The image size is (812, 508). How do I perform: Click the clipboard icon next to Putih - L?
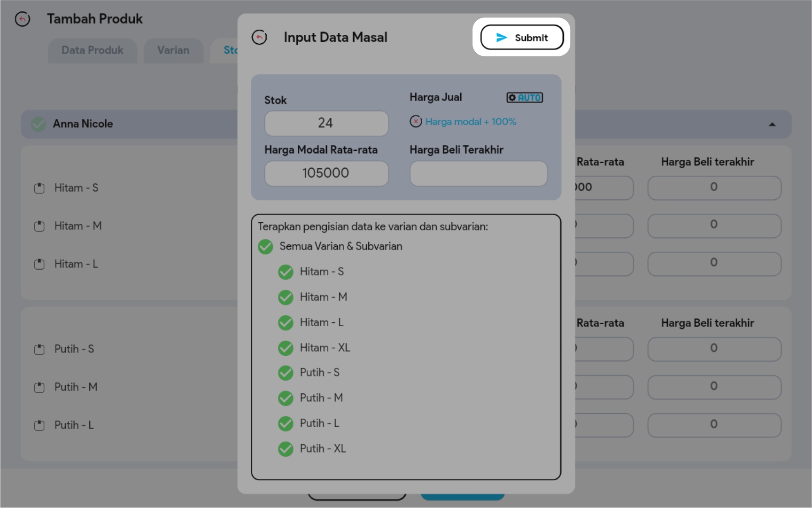[x=39, y=426]
